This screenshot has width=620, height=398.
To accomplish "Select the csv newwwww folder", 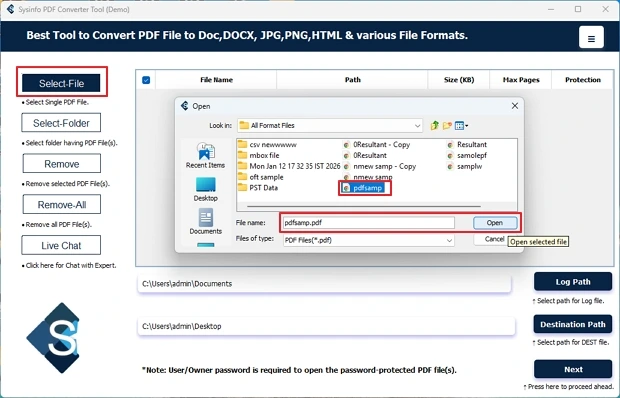I will pyautogui.click(x=267, y=145).
